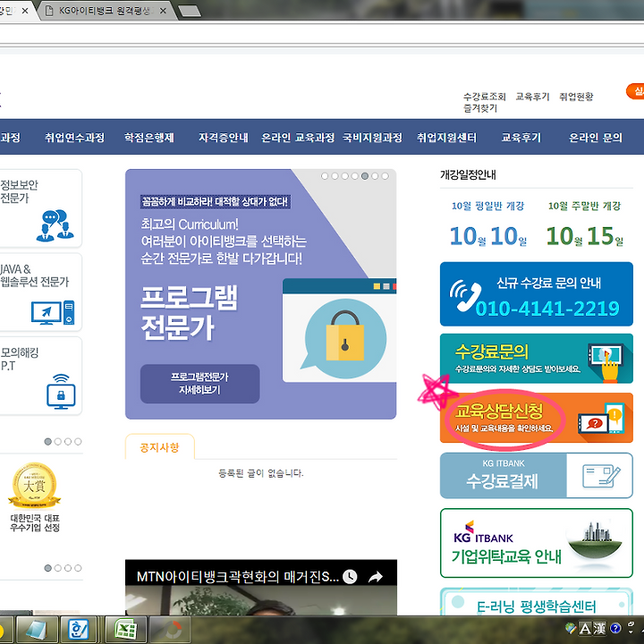
Task: Select the fifth (active) banner slide dot
Action: point(365,176)
